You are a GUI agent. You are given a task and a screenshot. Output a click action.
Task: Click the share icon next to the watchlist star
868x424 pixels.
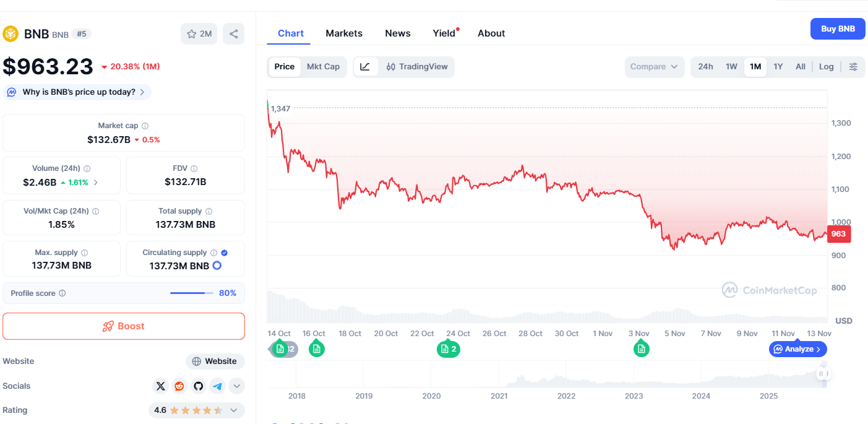coord(233,33)
